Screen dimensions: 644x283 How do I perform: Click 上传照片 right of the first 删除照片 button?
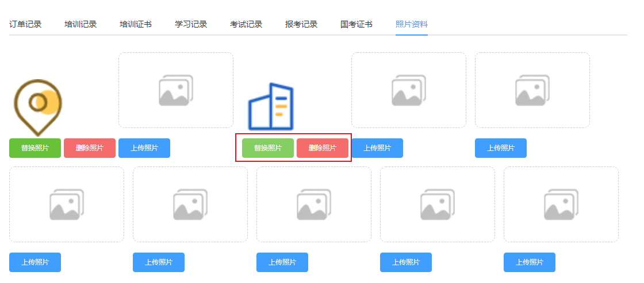point(144,148)
